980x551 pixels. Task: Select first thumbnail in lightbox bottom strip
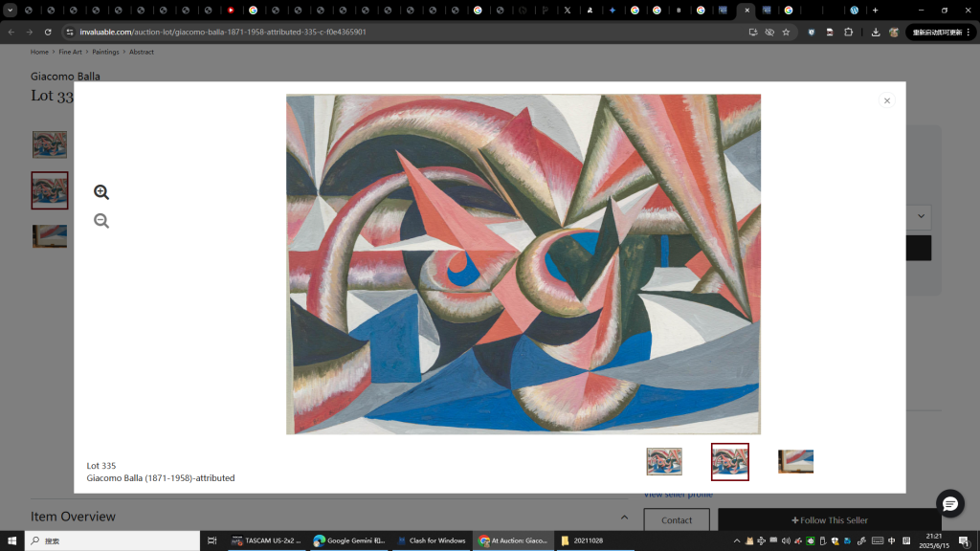point(664,462)
